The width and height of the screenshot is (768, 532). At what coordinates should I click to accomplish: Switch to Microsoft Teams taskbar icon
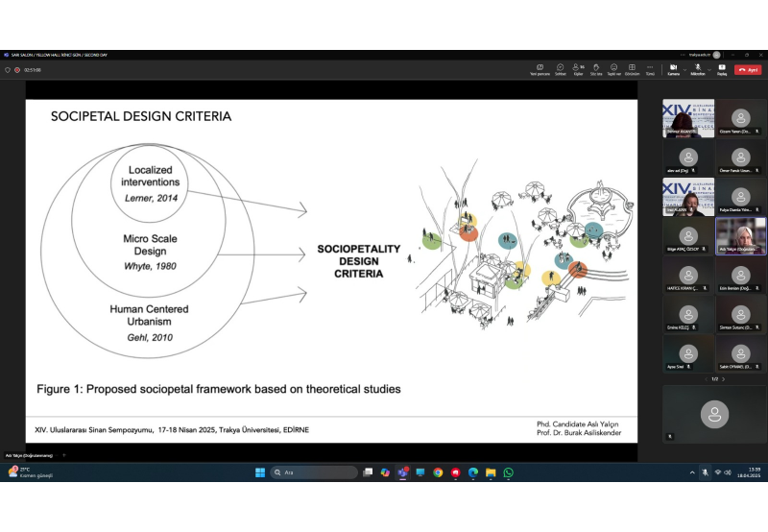coord(402,472)
